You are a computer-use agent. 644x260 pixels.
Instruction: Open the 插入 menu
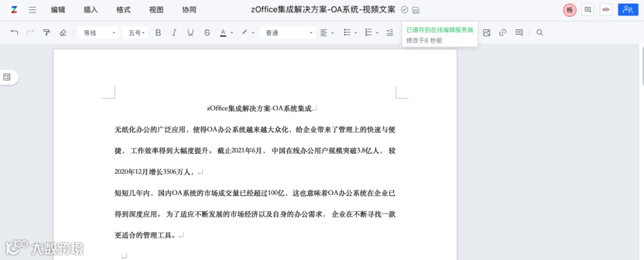pyautogui.click(x=91, y=10)
